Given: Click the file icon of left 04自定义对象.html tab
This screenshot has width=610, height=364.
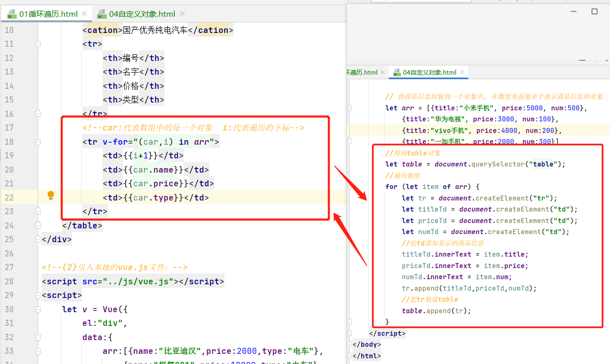Looking at the screenshot, I should coord(102,14).
